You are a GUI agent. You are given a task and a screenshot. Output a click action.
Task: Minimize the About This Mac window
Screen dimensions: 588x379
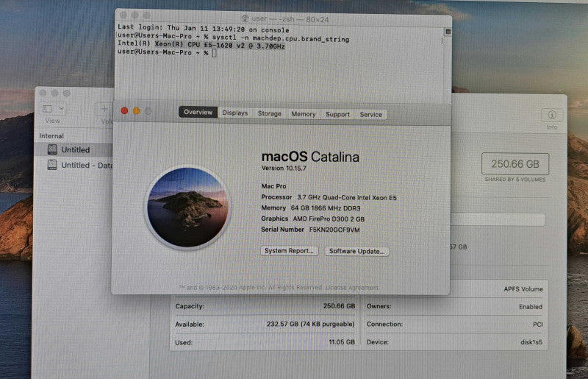click(x=137, y=111)
